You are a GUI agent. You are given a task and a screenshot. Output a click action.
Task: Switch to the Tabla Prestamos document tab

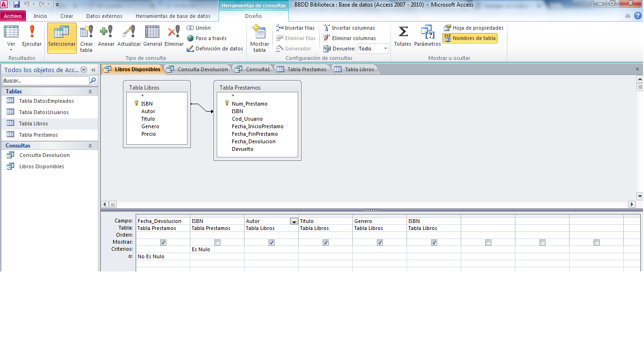302,69
